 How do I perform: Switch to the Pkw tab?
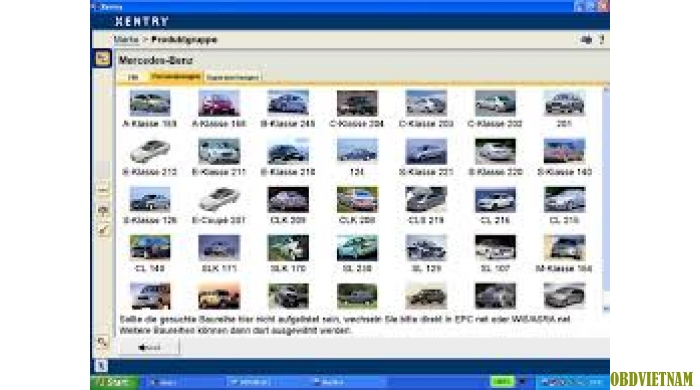pyautogui.click(x=133, y=77)
